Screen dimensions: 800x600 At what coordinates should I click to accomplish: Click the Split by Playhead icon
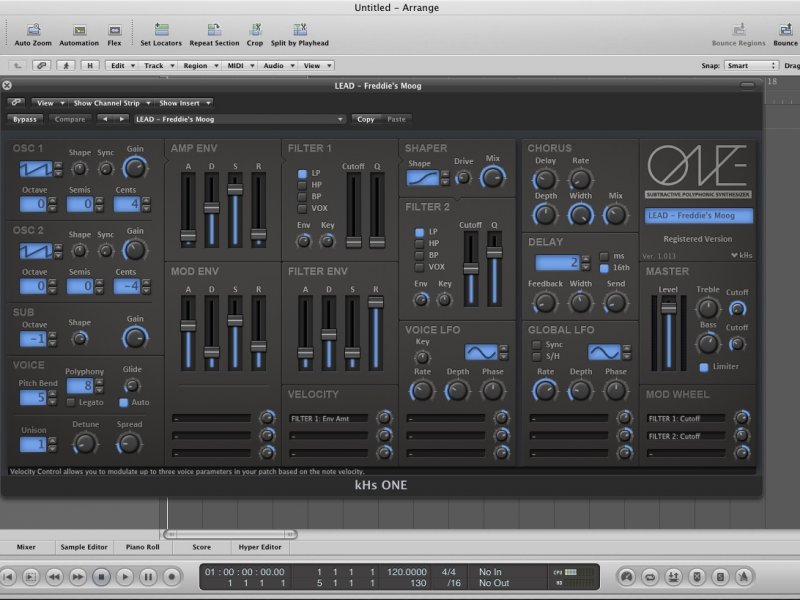click(x=299, y=30)
